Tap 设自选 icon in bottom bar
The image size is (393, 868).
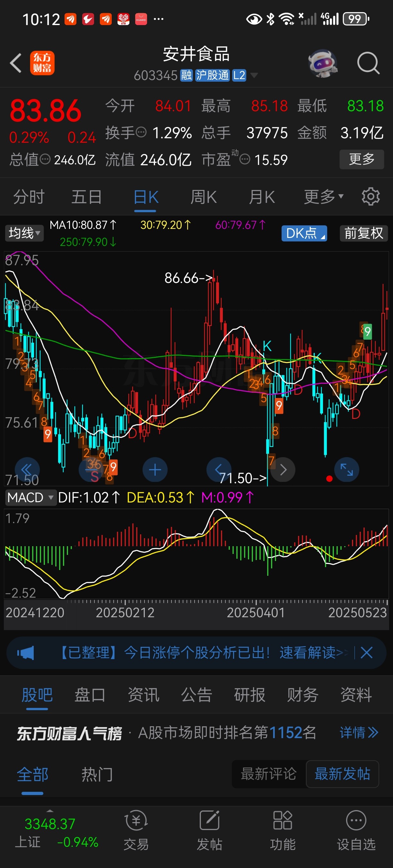pos(356,830)
